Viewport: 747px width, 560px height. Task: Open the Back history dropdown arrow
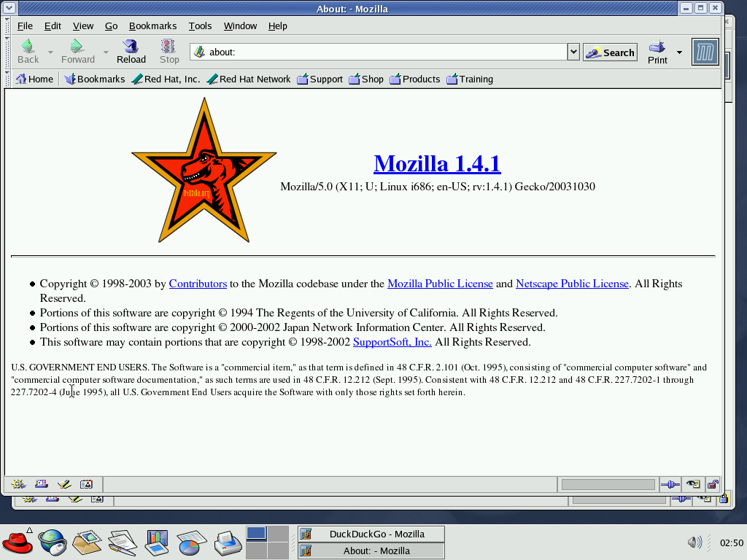coord(50,52)
